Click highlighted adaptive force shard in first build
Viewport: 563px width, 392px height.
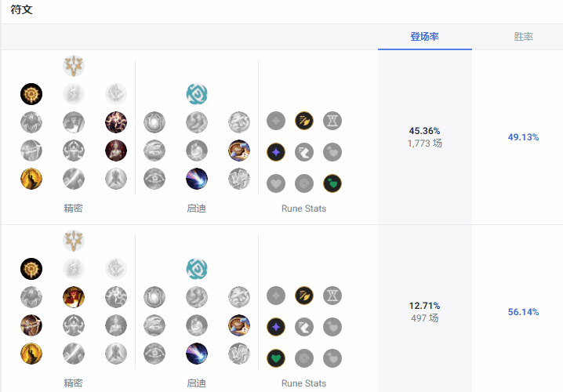[x=275, y=152]
